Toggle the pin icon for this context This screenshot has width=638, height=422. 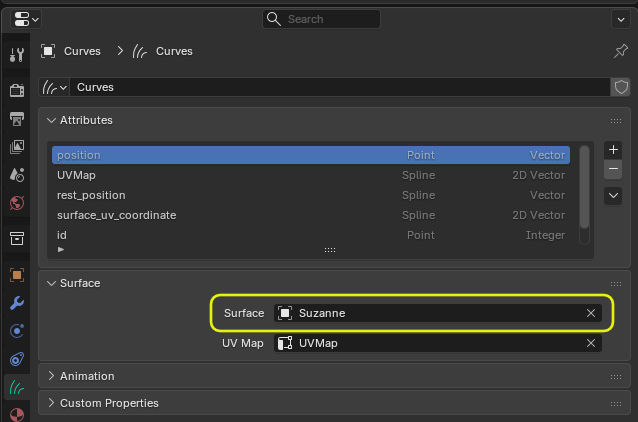tap(620, 51)
